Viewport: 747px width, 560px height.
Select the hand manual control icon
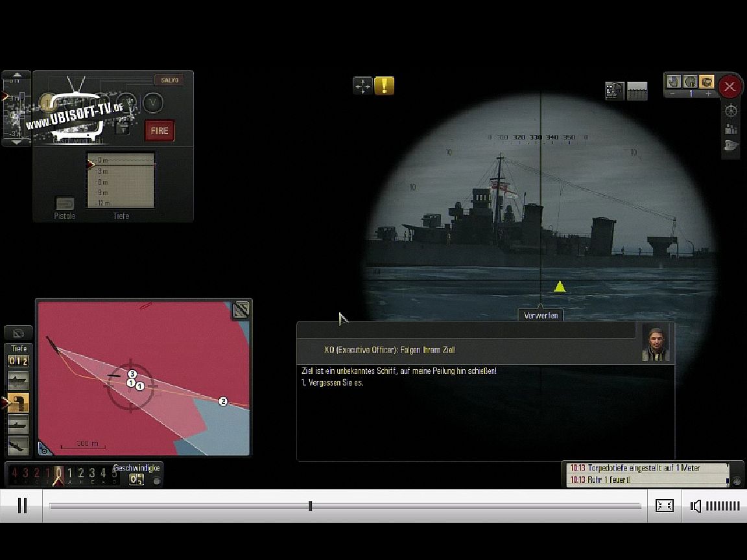tap(674, 82)
